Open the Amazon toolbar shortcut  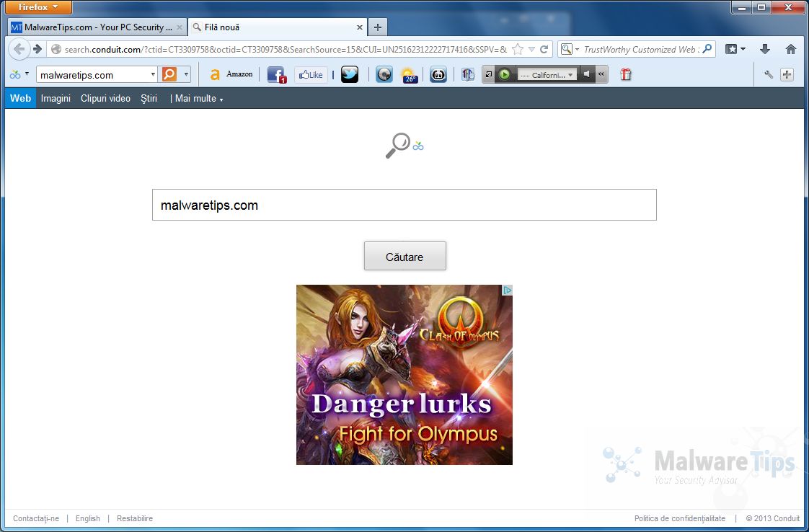(x=231, y=75)
